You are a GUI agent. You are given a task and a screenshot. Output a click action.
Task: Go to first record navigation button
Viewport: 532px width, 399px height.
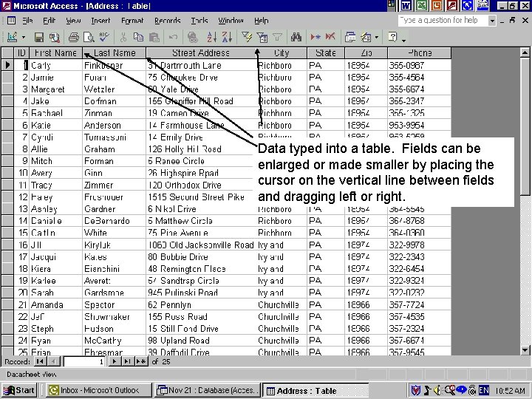click(40, 361)
